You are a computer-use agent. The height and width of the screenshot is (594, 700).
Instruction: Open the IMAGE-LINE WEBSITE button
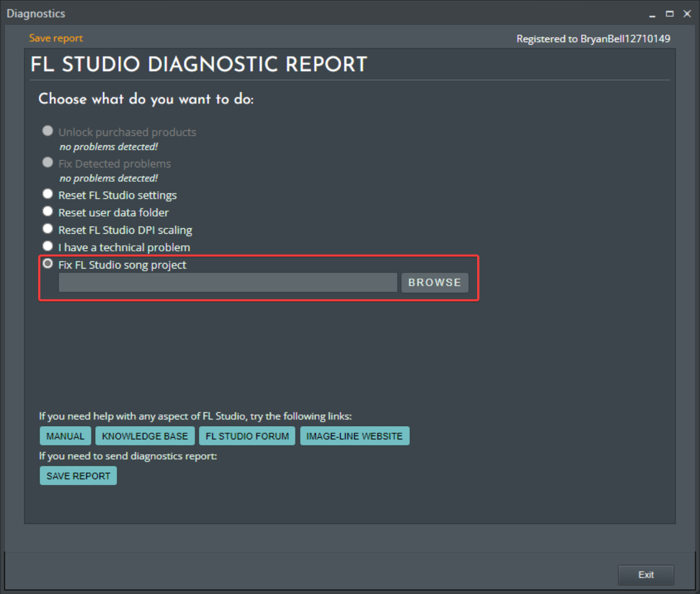(x=354, y=436)
